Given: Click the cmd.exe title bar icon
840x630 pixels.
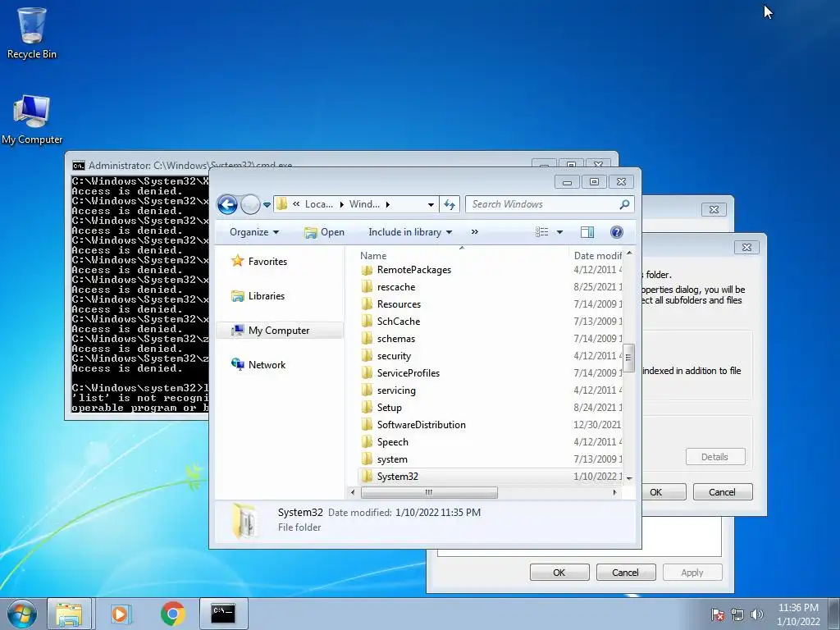Looking at the screenshot, I should (x=78, y=165).
